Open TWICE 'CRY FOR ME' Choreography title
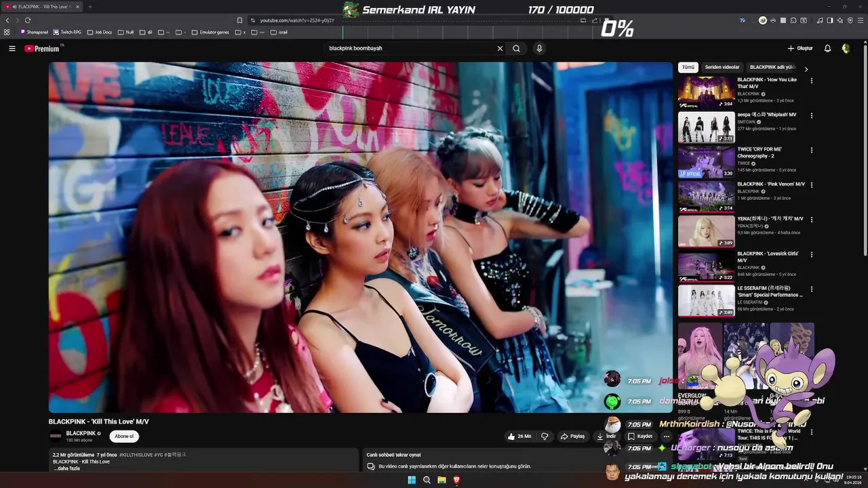The height and width of the screenshot is (488, 868). click(760, 152)
